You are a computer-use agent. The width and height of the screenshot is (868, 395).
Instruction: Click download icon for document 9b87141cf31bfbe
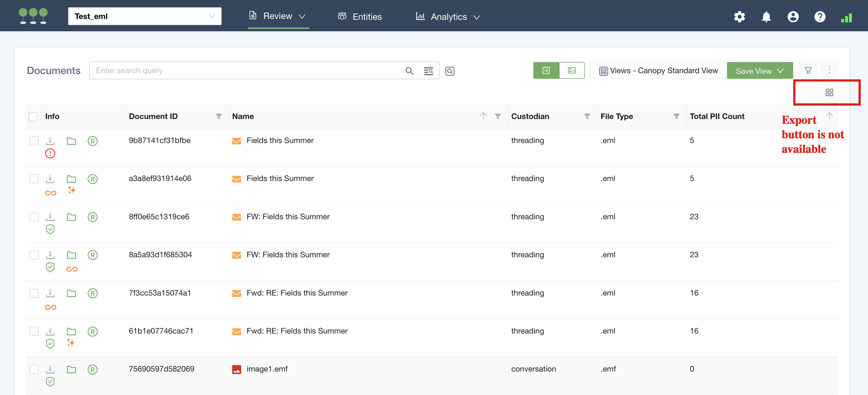pyautogui.click(x=50, y=141)
